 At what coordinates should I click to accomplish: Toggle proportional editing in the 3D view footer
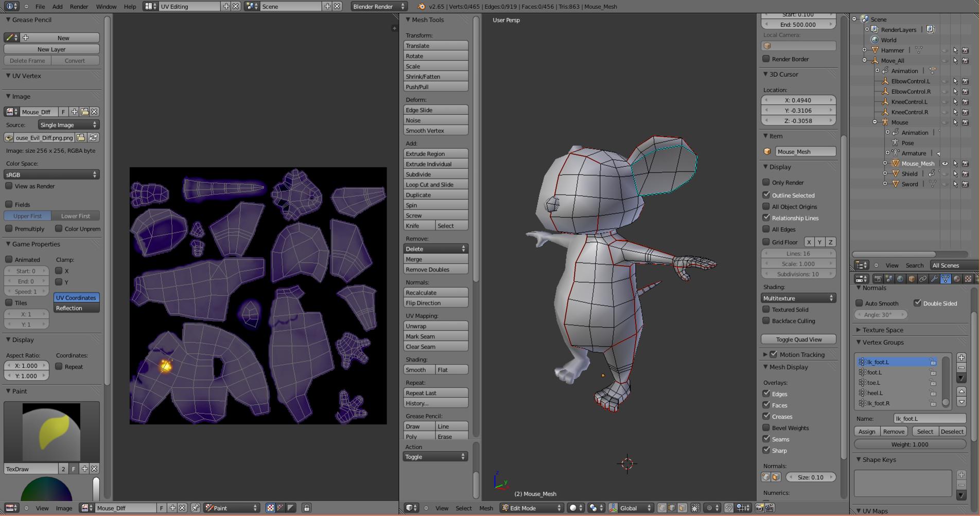(709, 509)
